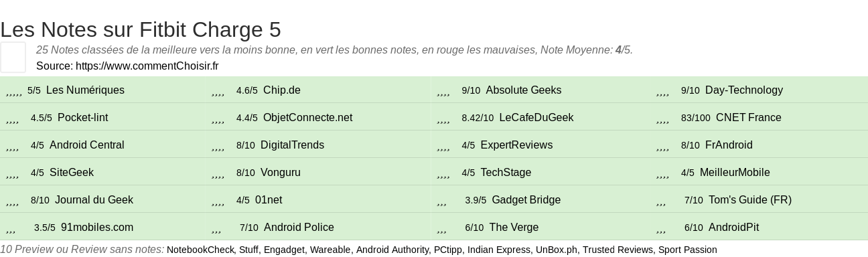The image size is (868, 257).
Task: Click the star rating icon beside Day-Technology
Action: [x=662, y=90]
